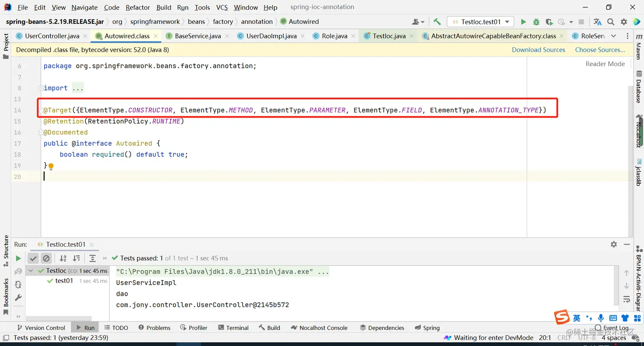Toggle Sogou English/Chinese input mode
Screen dimensions: 644x346
(x=577, y=318)
